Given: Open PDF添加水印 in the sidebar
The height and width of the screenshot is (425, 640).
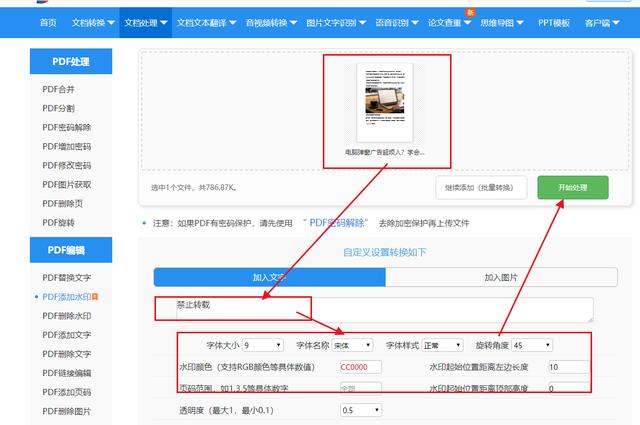Looking at the screenshot, I should coord(67,297).
